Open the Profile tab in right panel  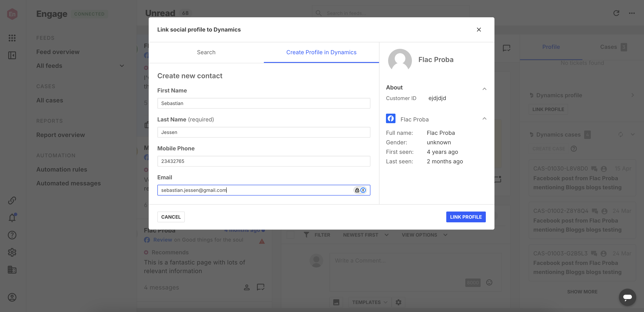551,47
